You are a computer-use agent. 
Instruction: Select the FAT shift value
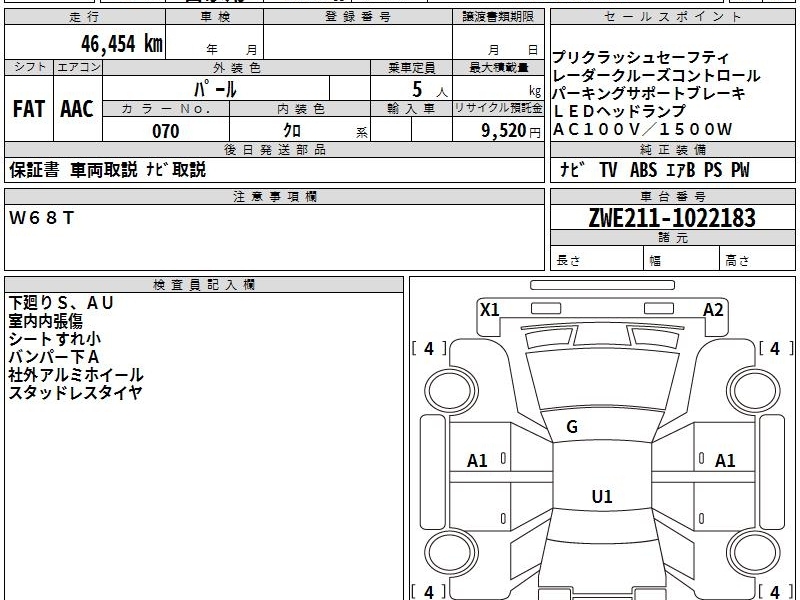point(29,109)
